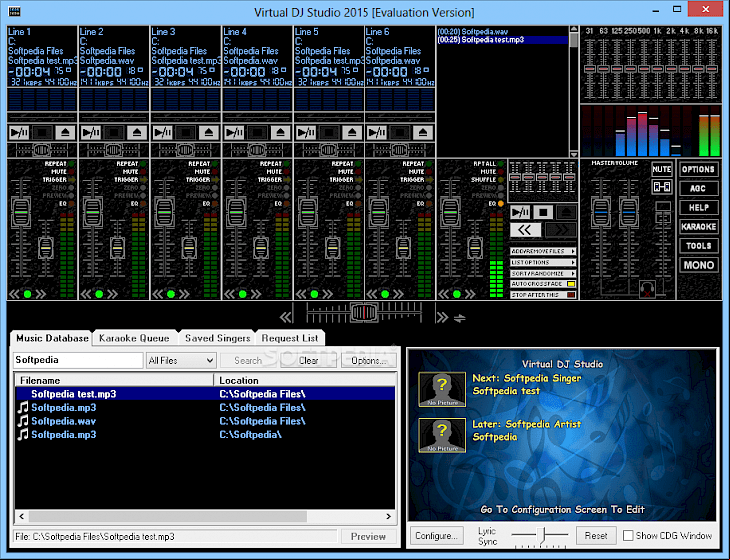Click the AGC button

click(698, 188)
